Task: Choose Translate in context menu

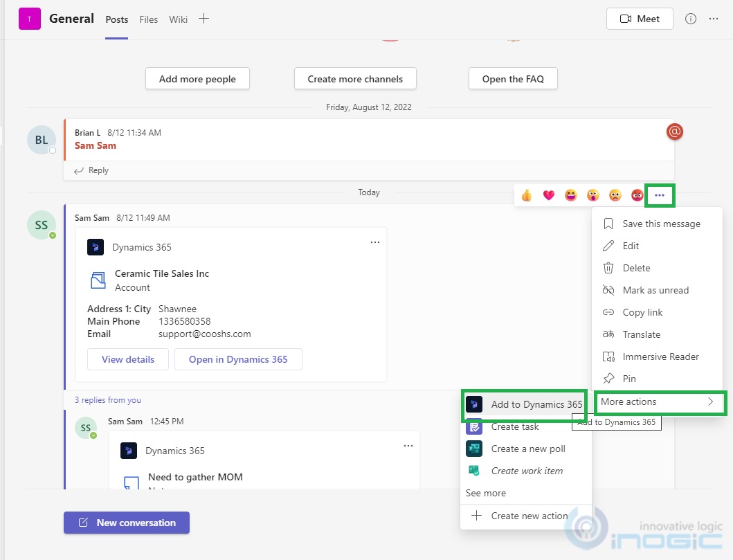Action: (x=658, y=334)
